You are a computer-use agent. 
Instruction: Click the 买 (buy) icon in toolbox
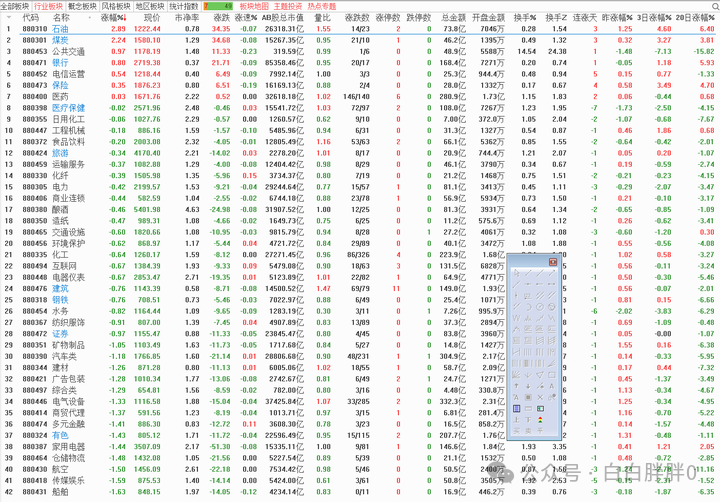[x=516, y=431]
